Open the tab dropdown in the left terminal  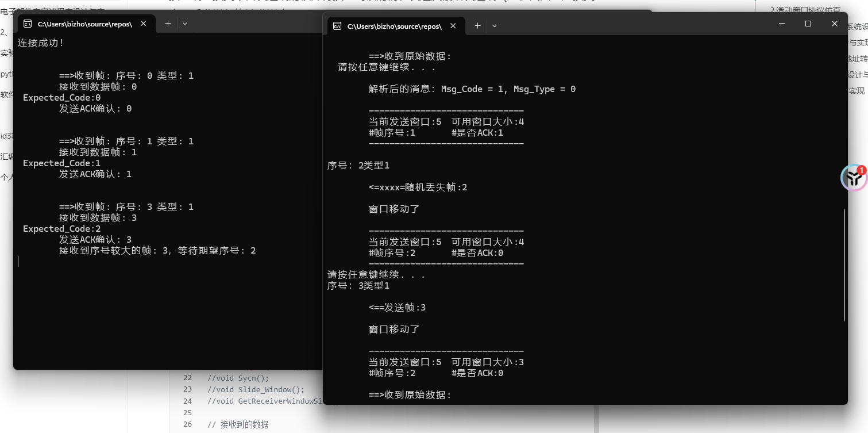click(x=184, y=24)
